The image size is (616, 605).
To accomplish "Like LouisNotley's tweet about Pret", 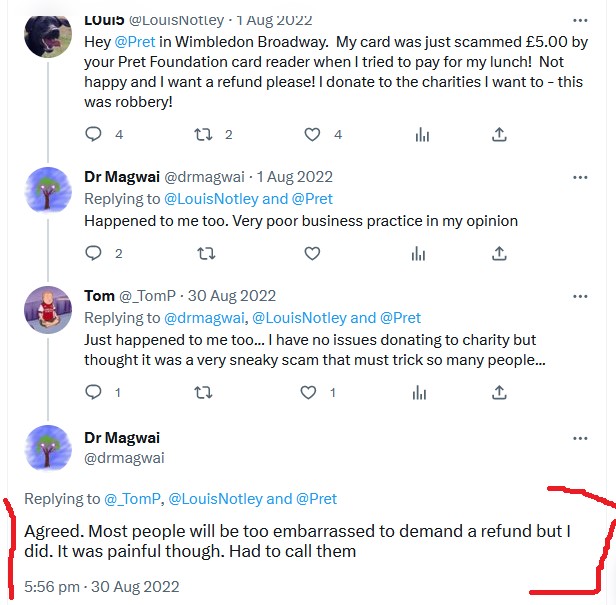I will tap(312, 135).
